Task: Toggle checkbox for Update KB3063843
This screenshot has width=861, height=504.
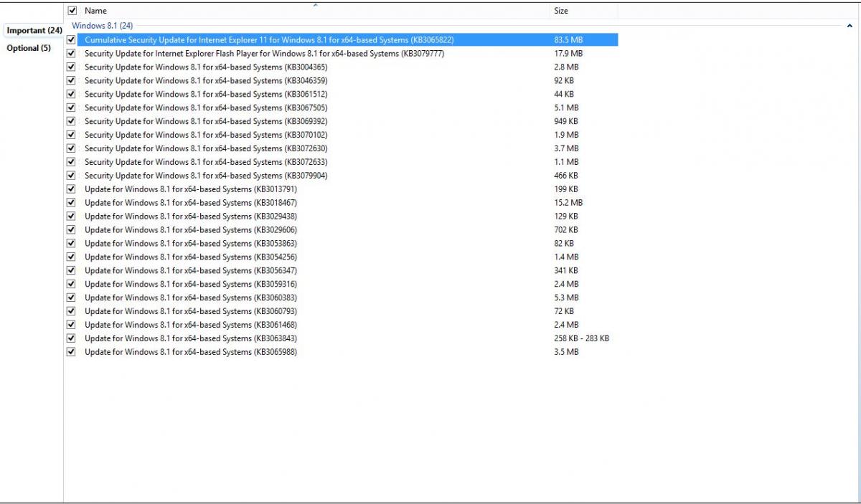Action: (x=71, y=338)
